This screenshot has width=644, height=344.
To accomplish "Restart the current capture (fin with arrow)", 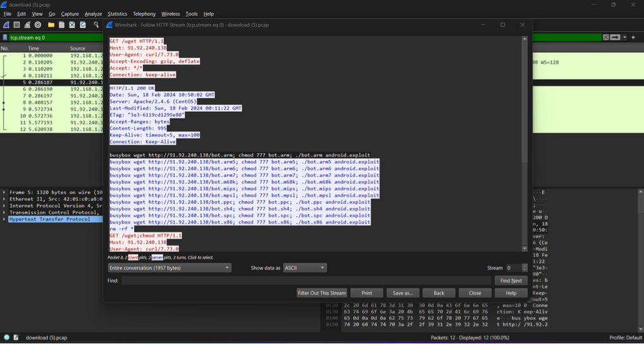I will coord(27,25).
